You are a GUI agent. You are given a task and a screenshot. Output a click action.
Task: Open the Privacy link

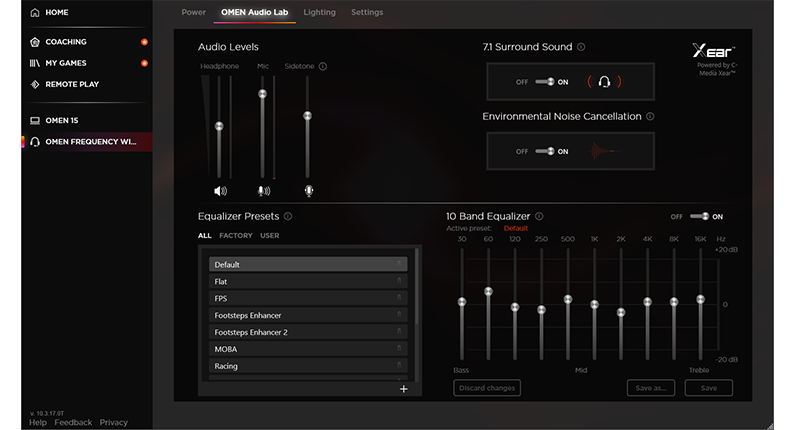114,422
